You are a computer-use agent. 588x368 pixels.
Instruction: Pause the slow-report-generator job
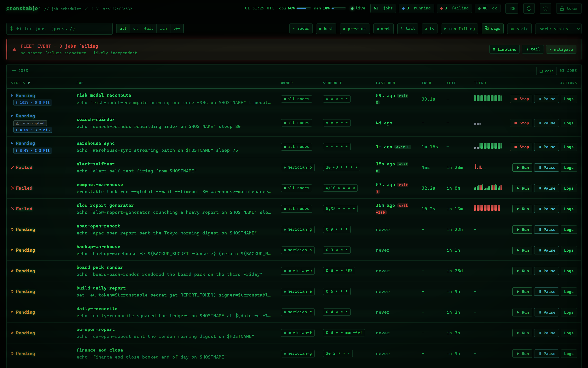547,209
